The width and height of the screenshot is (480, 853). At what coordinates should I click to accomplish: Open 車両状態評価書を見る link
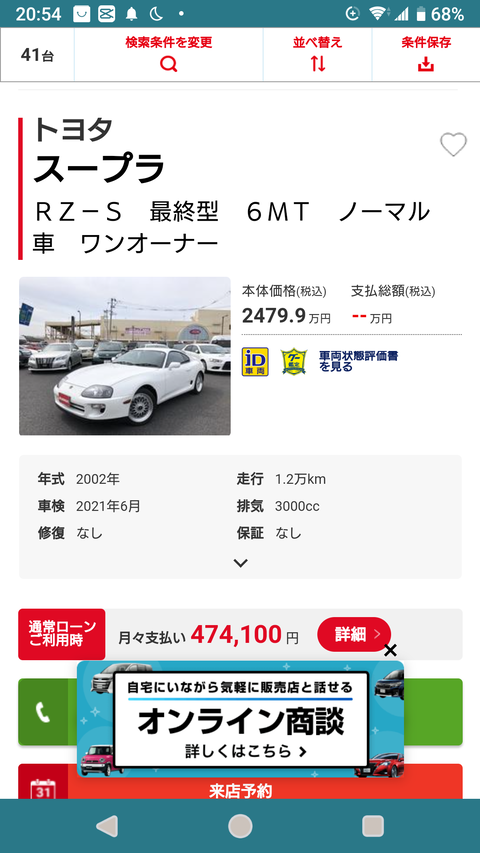click(x=358, y=361)
